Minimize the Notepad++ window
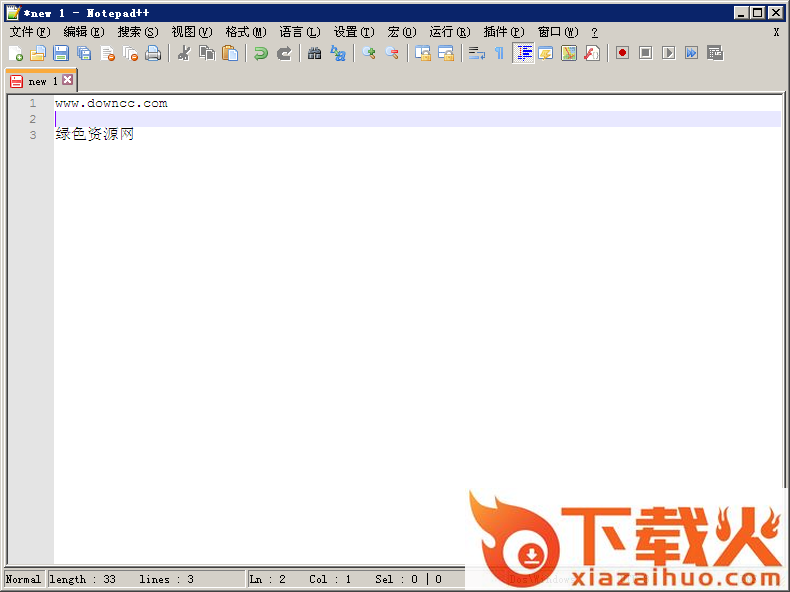Screen dimensions: 790x592 (741, 13)
